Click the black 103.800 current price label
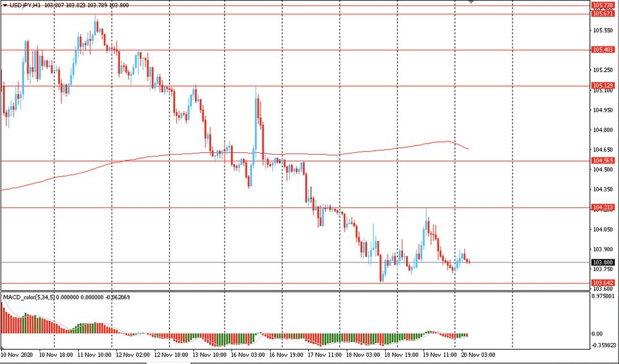619x364 pixels. click(x=603, y=262)
